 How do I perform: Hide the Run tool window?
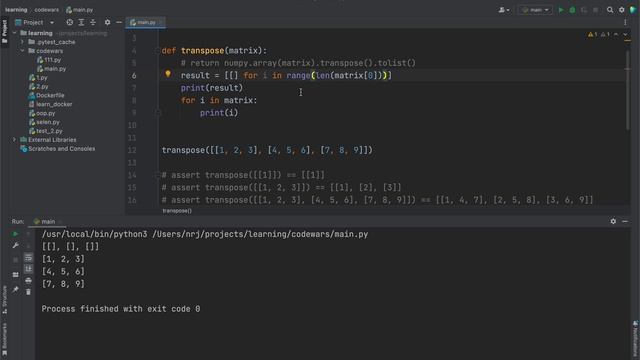click(x=625, y=221)
